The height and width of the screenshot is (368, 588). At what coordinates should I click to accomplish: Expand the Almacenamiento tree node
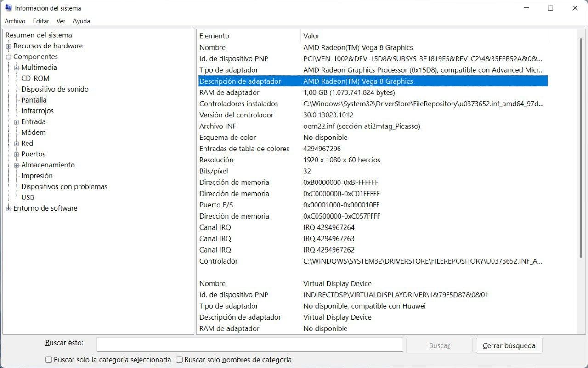[17, 165]
